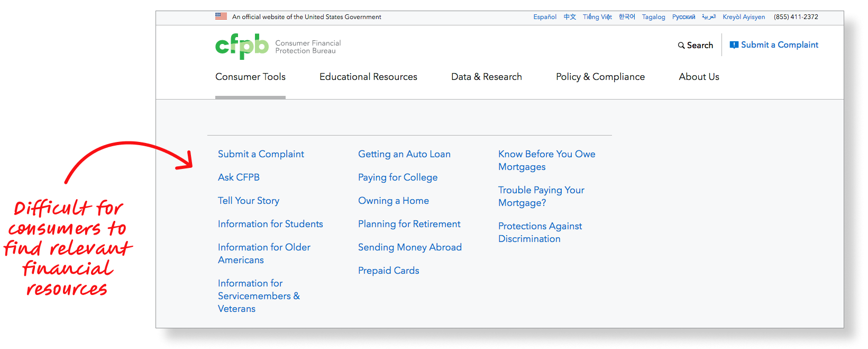Switch language to Tiếng Việt
The height and width of the screenshot is (349, 868).
[x=597, y=17]
